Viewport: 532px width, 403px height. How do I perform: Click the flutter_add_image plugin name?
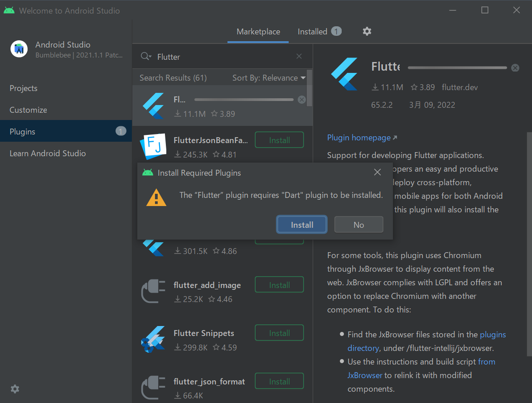207,285
